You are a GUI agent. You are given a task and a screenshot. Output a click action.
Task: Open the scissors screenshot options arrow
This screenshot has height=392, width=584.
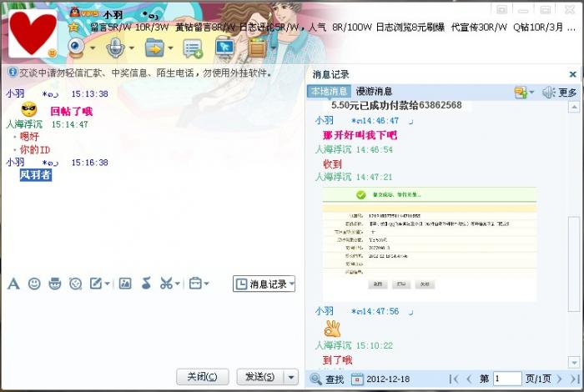point(178,284)
